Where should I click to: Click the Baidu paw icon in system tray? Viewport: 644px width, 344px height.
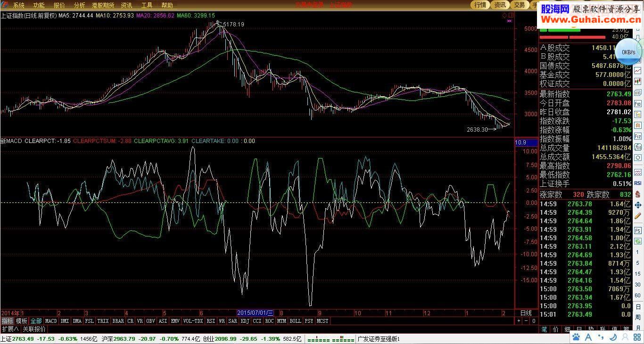pyautogui.click(x=576, y=337)
